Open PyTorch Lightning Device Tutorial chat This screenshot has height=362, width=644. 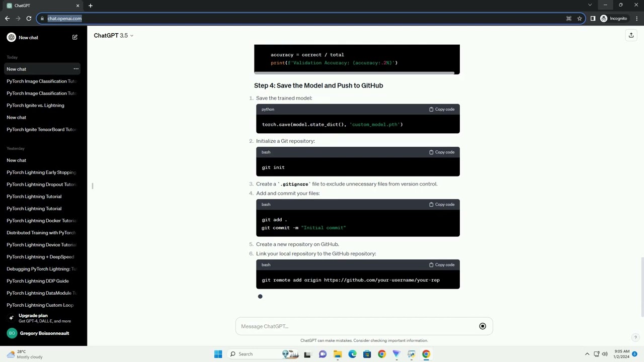point(43,244)
